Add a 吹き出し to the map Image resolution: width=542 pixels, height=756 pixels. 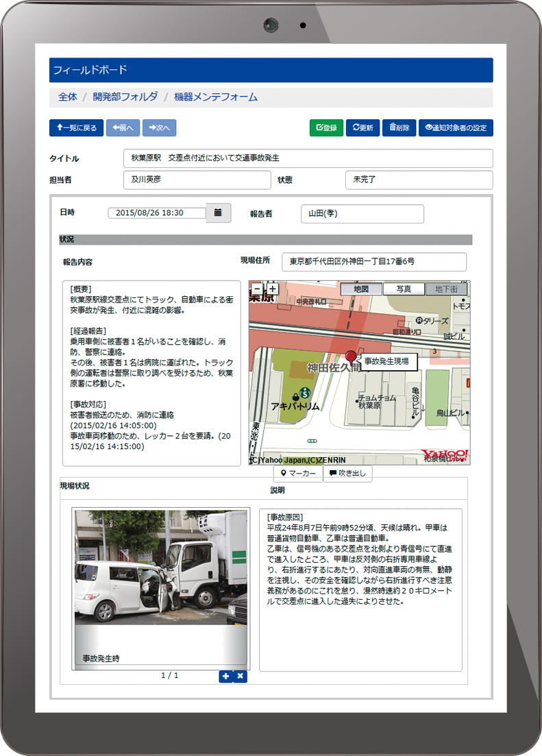[347, 474]
